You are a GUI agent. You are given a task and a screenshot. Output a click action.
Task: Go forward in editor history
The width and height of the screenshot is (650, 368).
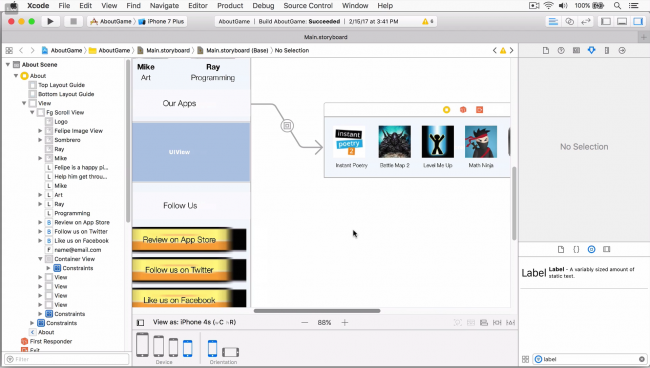point(32,51)
